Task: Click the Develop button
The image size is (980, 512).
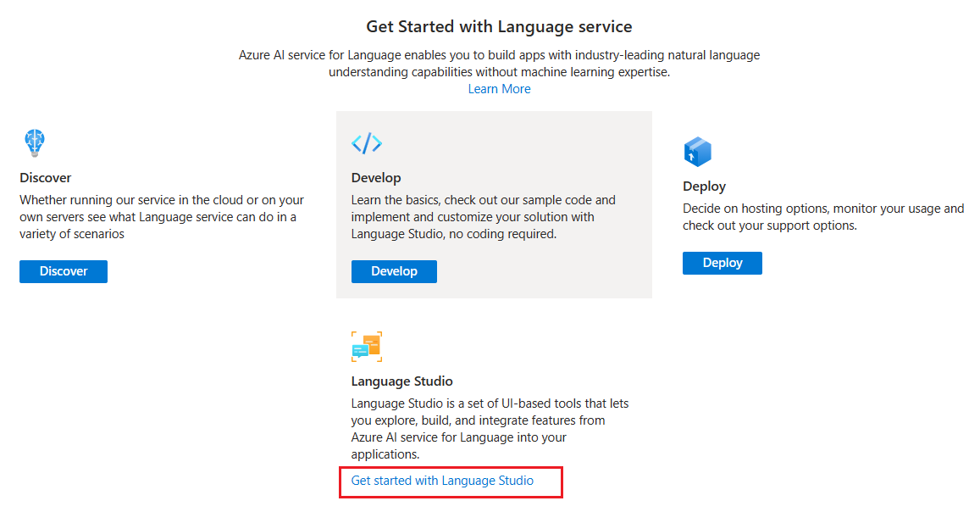Action: coord(394,271)
